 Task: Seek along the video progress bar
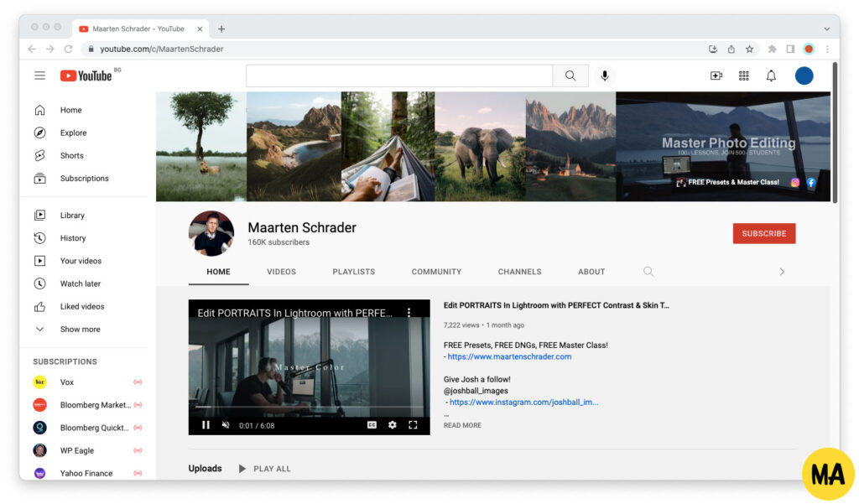click(x=309, y=407)
